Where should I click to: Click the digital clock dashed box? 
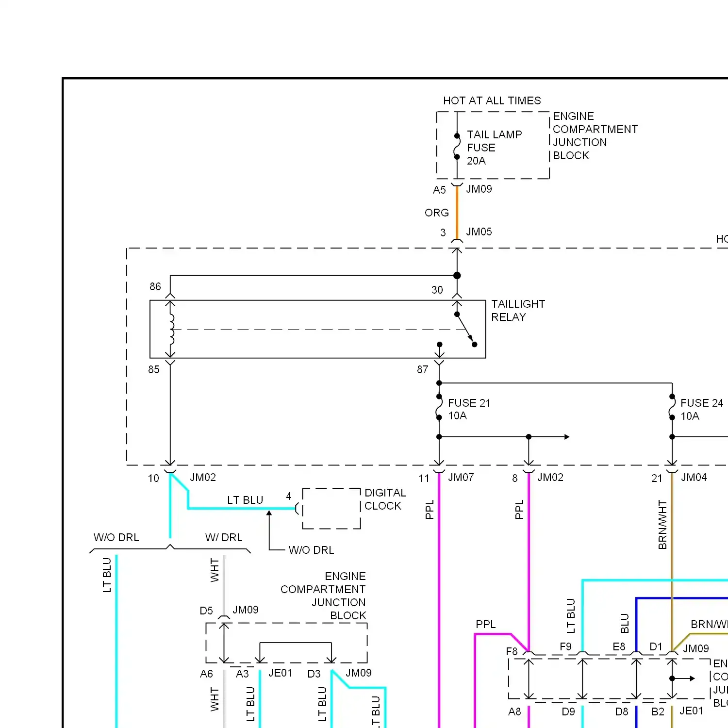click(x=331, y=508)
